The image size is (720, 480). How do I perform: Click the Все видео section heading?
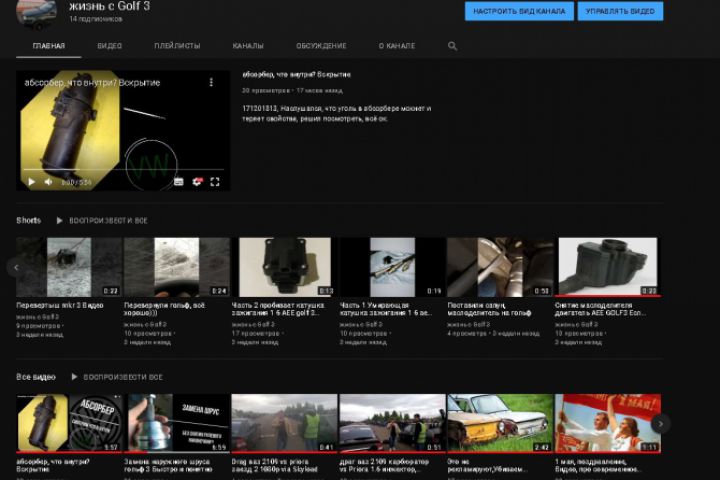click(36, 377)
